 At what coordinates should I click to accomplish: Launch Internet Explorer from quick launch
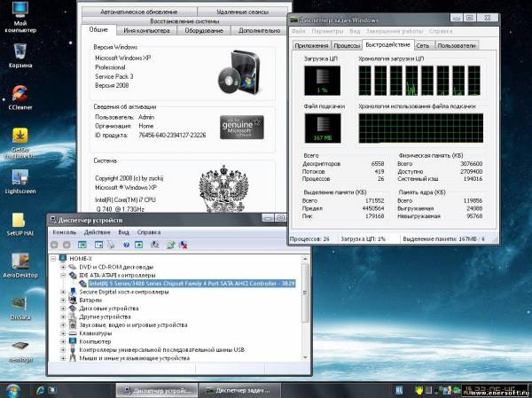tap(40, 390)
